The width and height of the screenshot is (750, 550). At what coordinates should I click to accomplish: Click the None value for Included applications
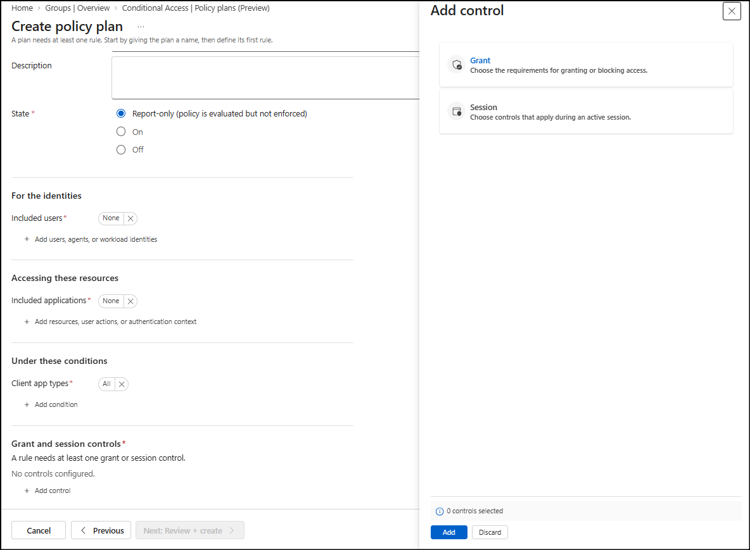pyautogui.click(x=111, y=301)
